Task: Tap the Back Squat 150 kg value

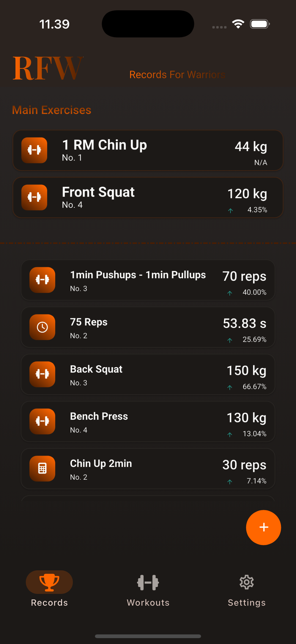Action: 246,370
